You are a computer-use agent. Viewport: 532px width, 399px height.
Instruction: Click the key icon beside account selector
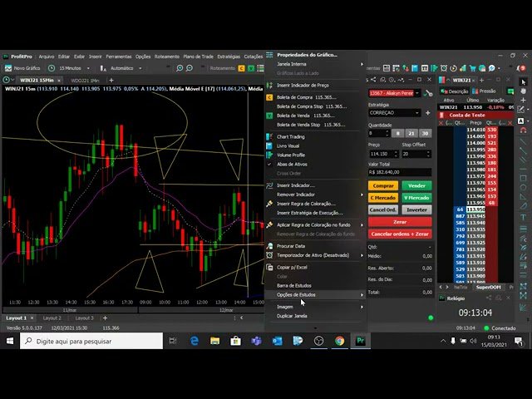click(x=429, y=93)
